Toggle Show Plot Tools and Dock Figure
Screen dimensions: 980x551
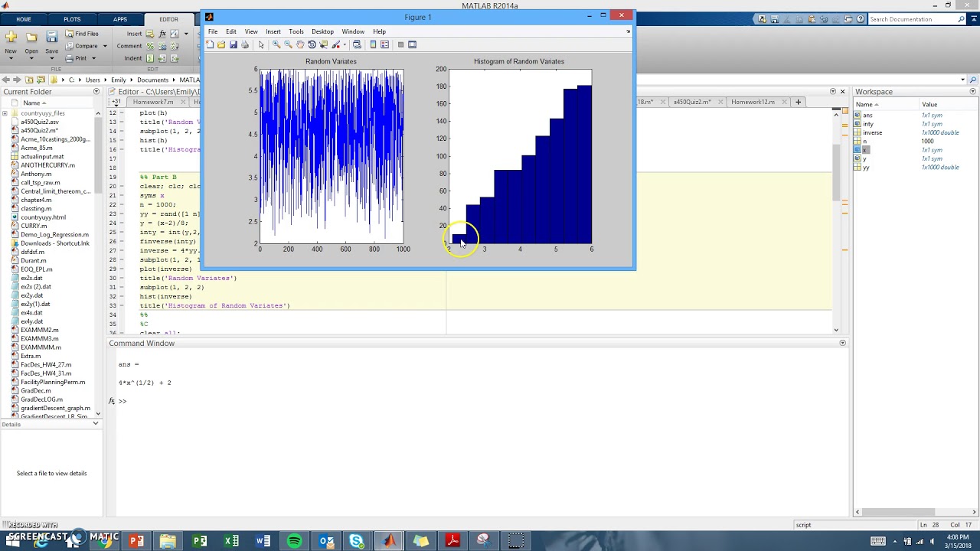click(x=412, y=44)
